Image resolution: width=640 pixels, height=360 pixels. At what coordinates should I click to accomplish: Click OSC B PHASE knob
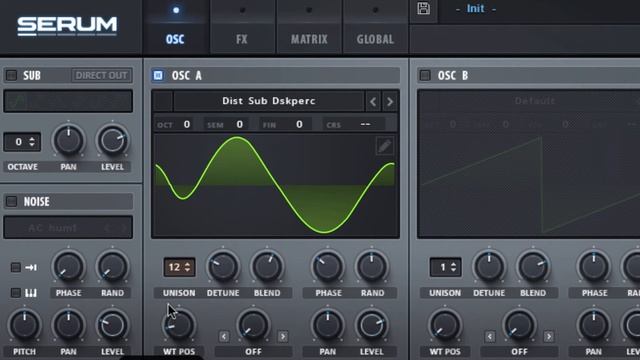pyautogui.click(x=593, y=267)
